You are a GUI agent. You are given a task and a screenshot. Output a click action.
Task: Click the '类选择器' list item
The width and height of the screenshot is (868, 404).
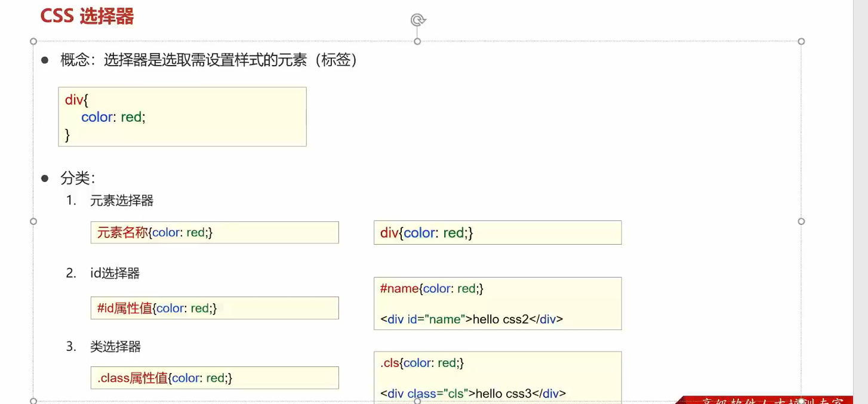[115, 347]
